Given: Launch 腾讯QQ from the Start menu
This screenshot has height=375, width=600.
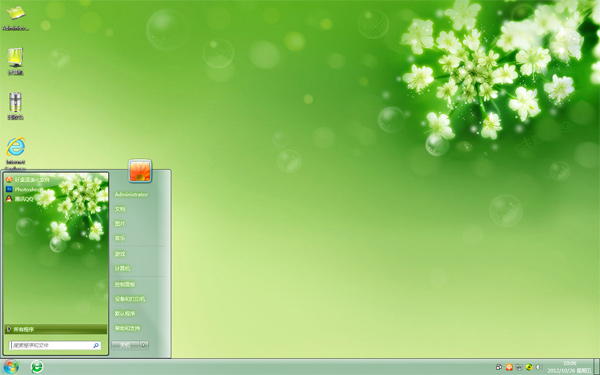Looking at the screenshot, I should (x=20, y=199).
